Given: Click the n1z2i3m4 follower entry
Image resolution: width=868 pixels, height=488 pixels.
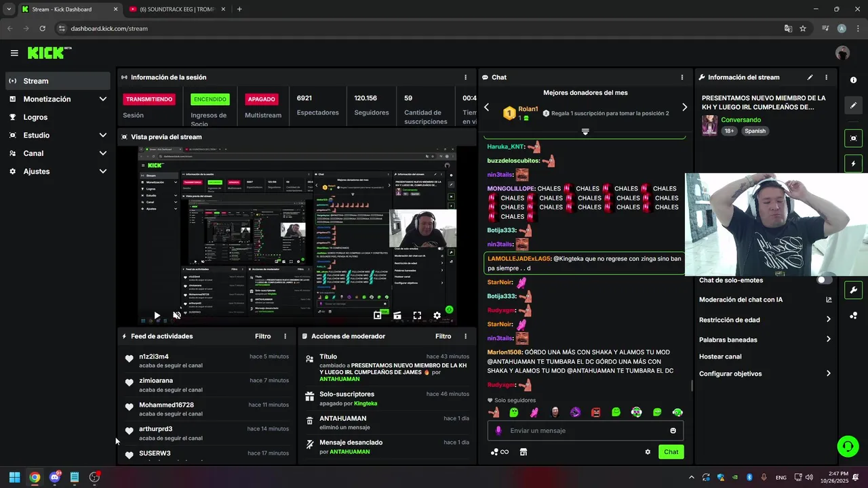Looking at the screenshot, I should [207, 361].
